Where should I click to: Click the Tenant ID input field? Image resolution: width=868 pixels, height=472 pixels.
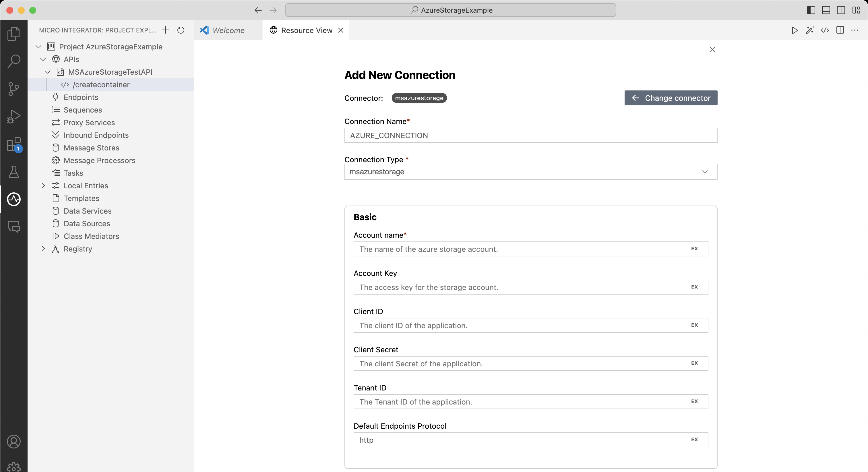tap(531, 402)
